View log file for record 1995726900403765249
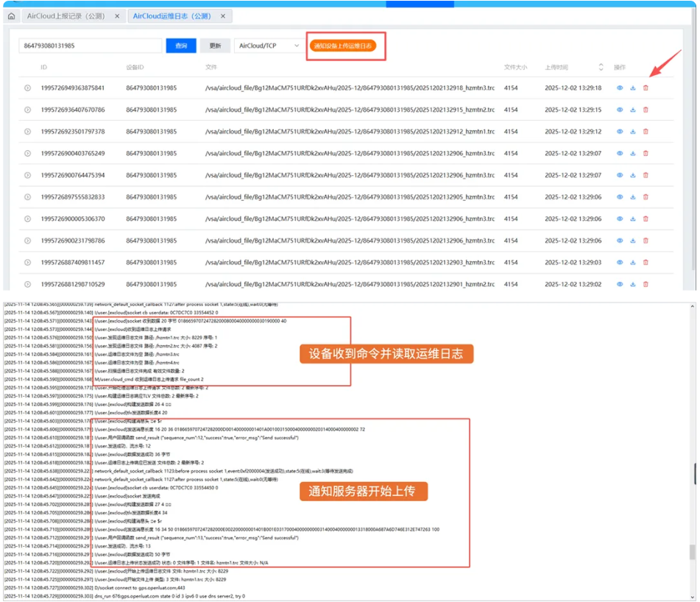Viewport: 700px width, 602px height. coord(620,154)
